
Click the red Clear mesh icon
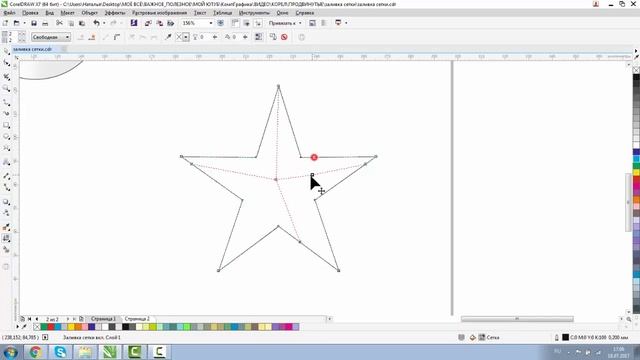(x=284, y=37)
